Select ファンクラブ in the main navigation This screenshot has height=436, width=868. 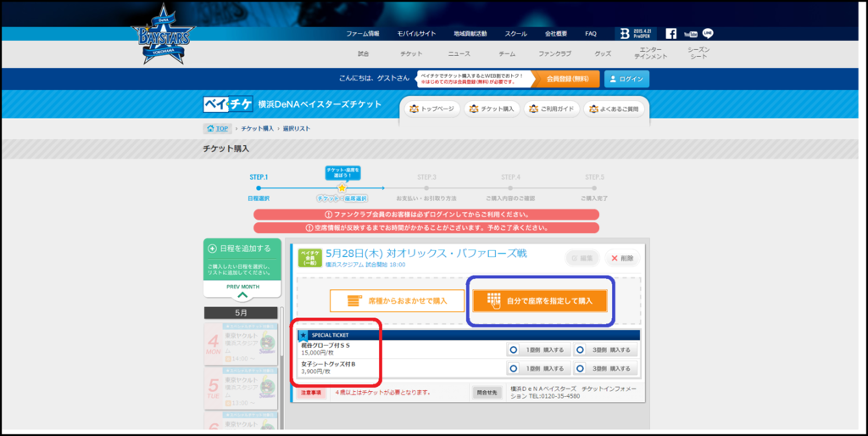pyautogui.click(x=554, y=53)
